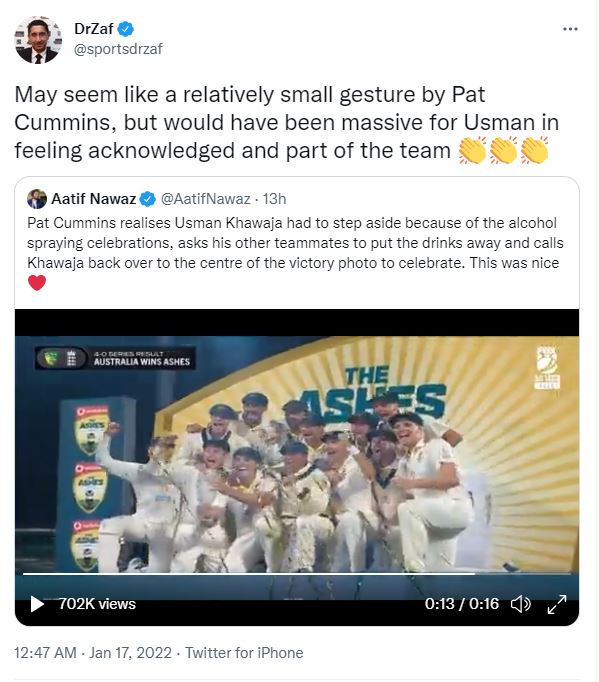599x682 pixels.
Task: Seek along the video progress bar
Action: 297,575
